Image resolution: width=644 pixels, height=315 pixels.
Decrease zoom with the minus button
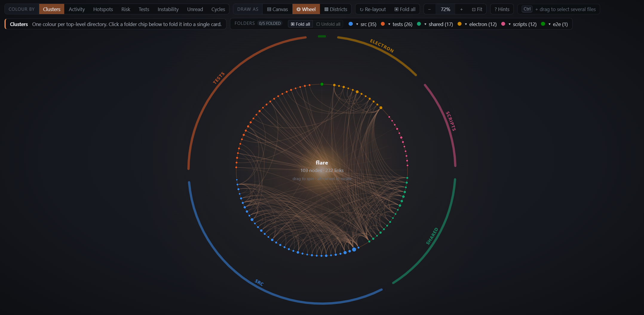click(x=430, y=9)
